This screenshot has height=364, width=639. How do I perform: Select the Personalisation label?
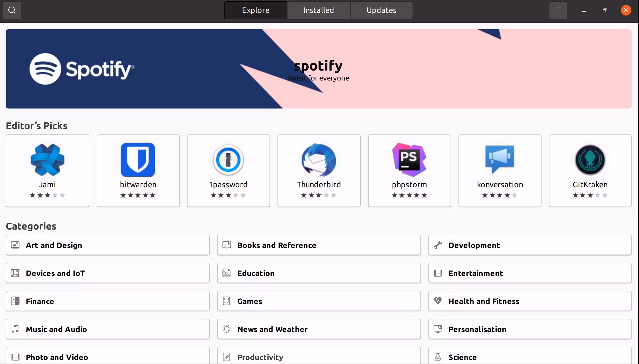(x=477, y=329)
